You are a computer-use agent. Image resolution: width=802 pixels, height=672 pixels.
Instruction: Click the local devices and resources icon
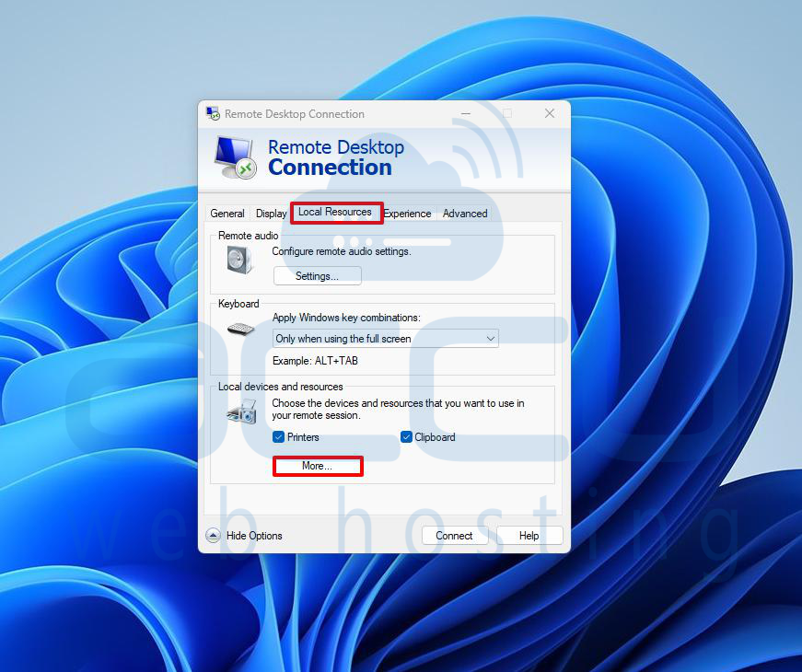click(241, 411)
